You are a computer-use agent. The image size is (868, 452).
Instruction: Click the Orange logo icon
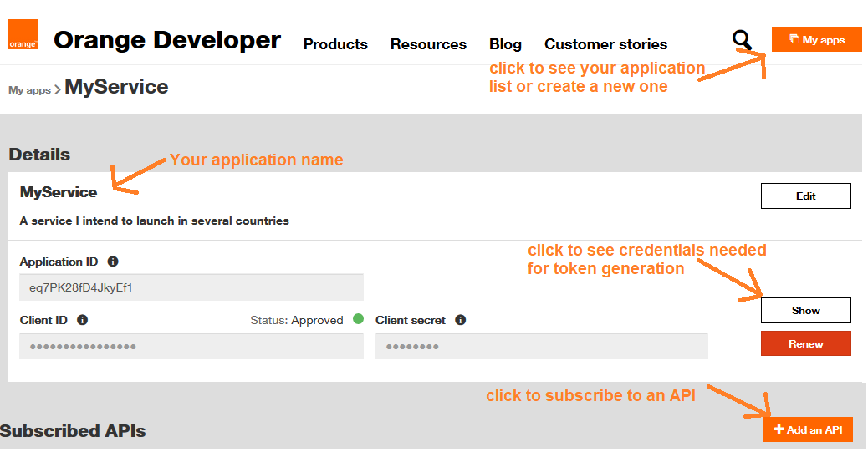click(23, 34)
